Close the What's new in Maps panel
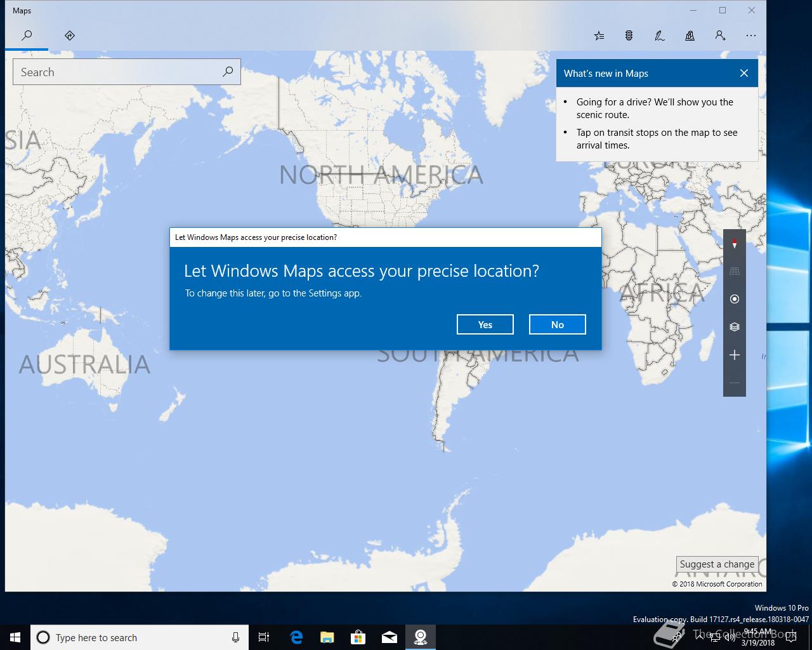 pos(744,74)
